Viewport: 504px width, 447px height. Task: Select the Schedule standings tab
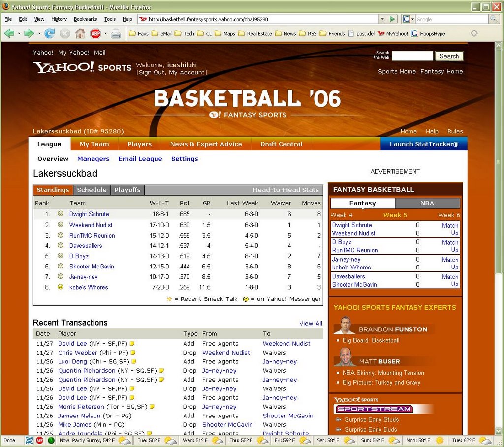(x=92, y=190)
